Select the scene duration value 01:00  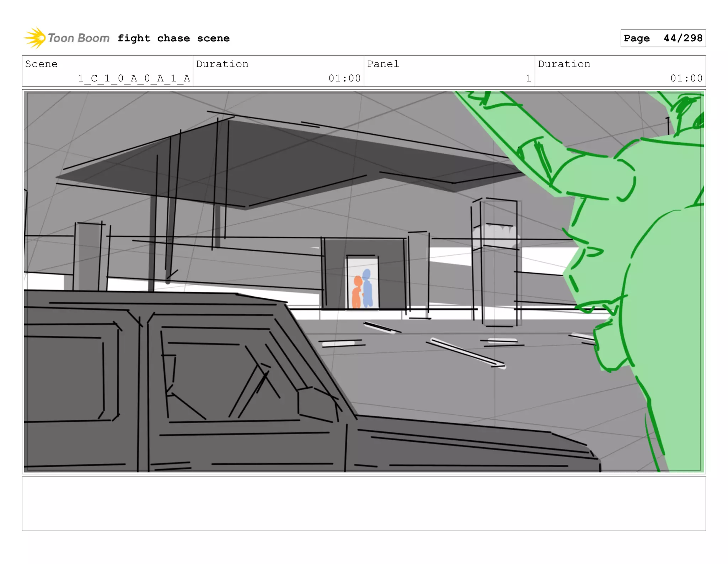(344, 78)
